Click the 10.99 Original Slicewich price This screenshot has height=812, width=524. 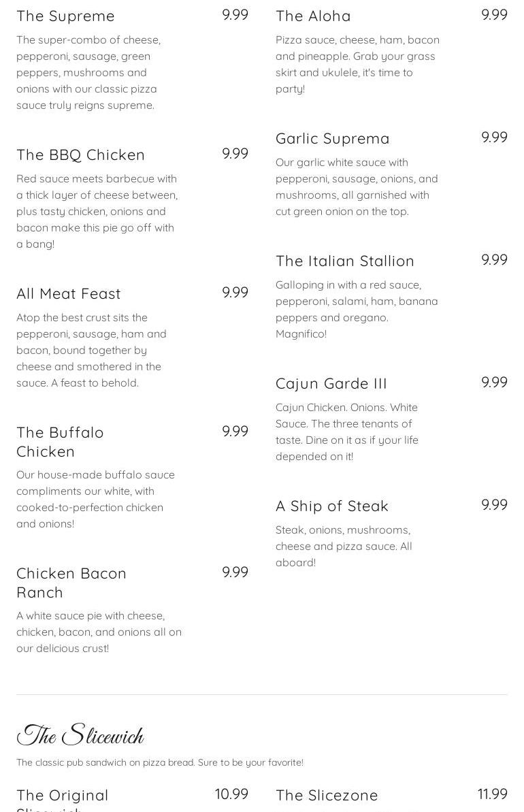pos(231,794)
